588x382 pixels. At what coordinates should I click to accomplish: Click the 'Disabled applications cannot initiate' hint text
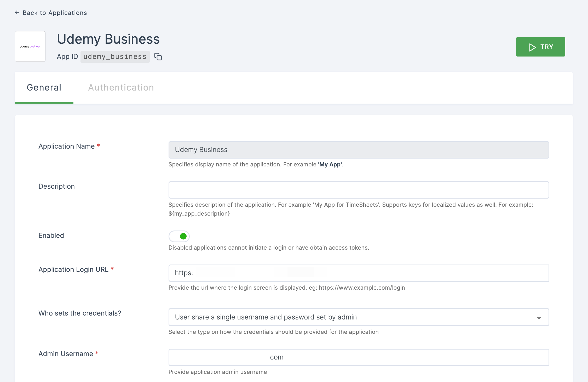tap(269, 248)
